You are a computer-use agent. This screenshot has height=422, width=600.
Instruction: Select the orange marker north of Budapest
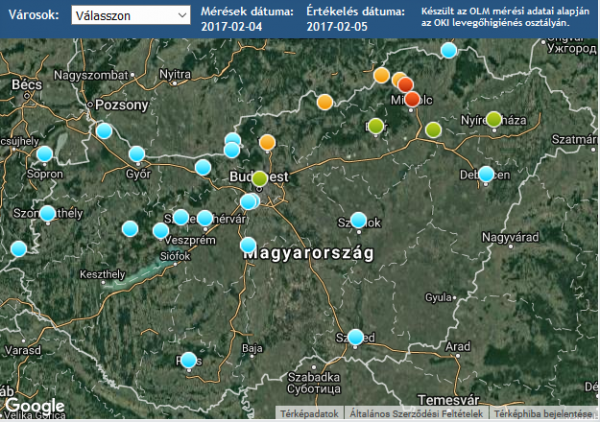[x=267, y=142]
